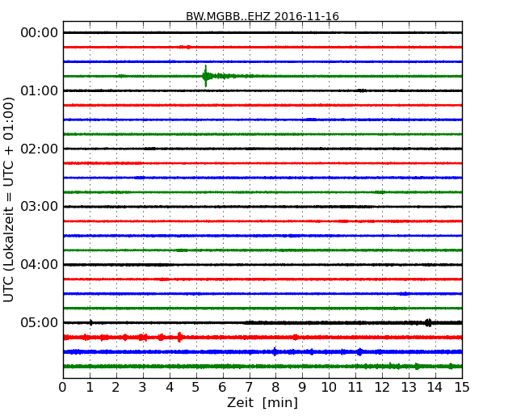
Task: Click the small black spike at minute 1 on the 05:00 trace
Action: click(90, 322)
